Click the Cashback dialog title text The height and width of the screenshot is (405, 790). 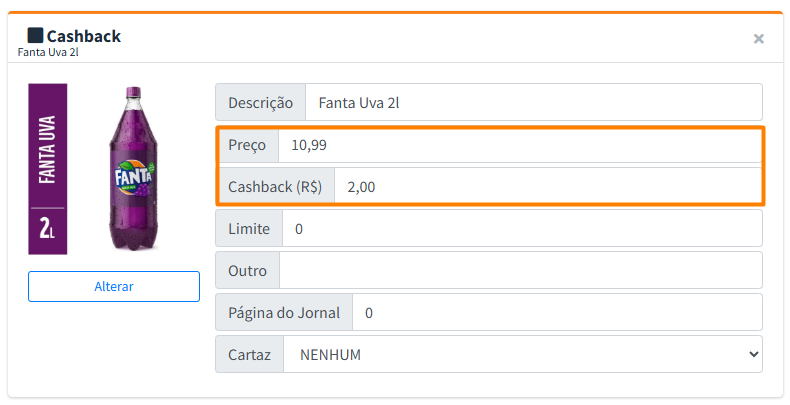(84, 36)
